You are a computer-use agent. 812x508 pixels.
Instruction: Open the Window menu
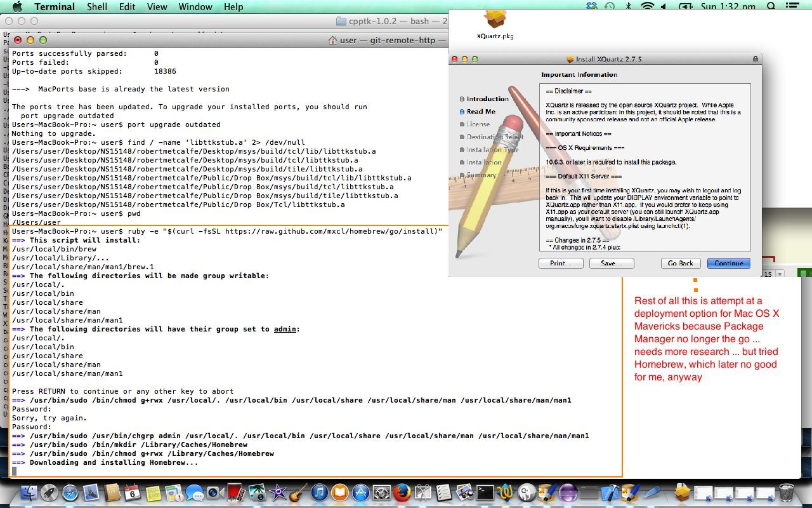tap(195, 7)
